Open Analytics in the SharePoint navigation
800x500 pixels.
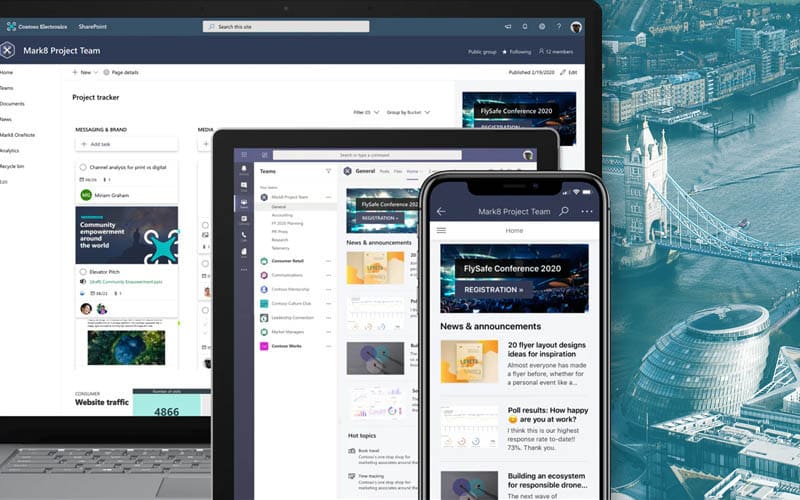(9, 151)
